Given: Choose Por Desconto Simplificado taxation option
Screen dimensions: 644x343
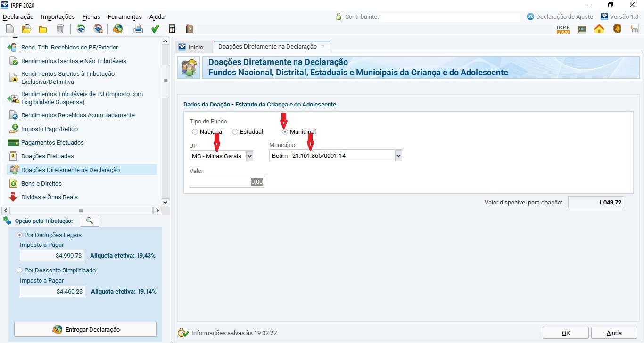Looking at the screenshot, I should 19,270.
